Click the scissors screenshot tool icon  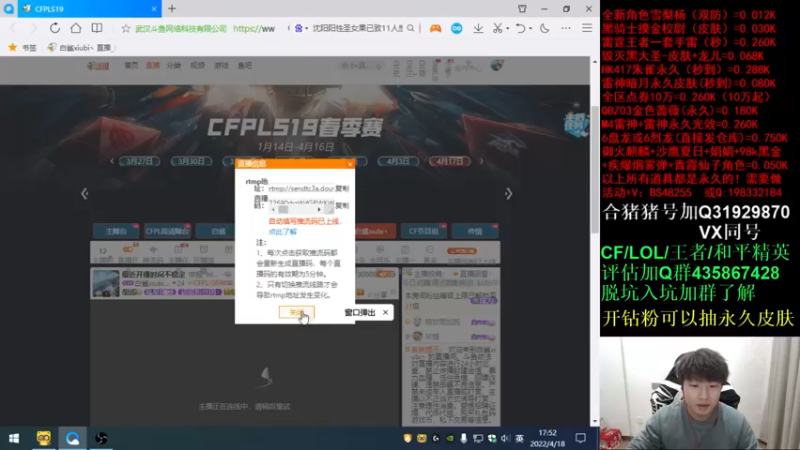(x=497, y=29)
